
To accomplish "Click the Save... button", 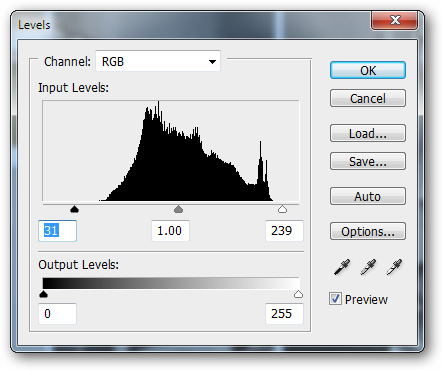I will (x=368, y=161).
